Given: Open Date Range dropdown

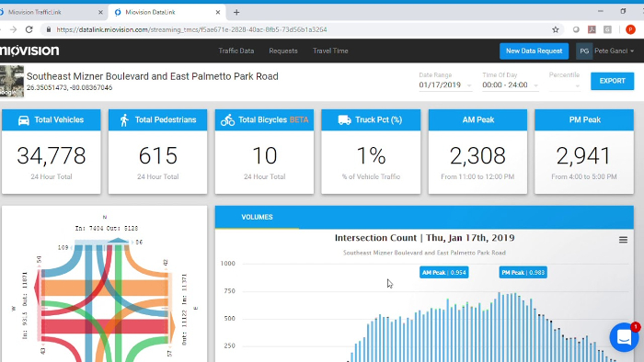Looking at the screenshot, I should point(445,85).
